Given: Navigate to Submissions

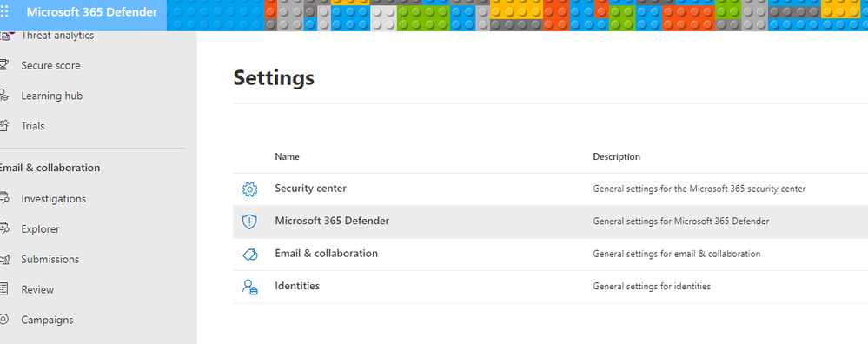Looking at the screenshot, I should (x=50, y=260).
